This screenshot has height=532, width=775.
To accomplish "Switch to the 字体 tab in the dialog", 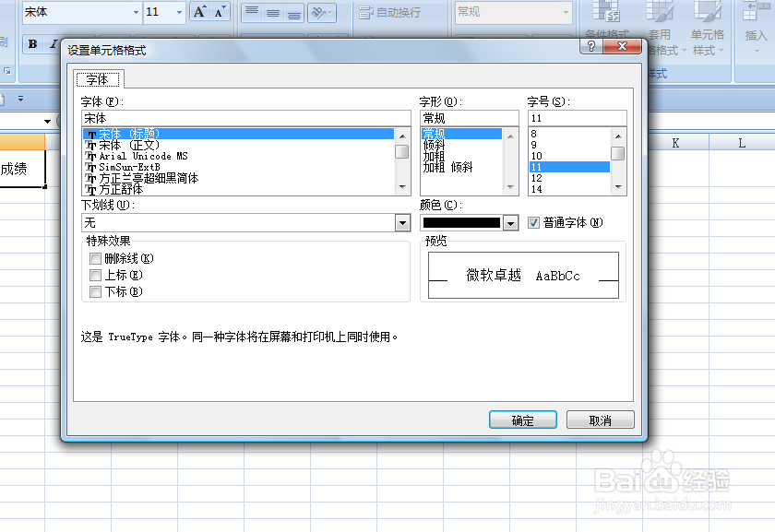I will [98, 80].
